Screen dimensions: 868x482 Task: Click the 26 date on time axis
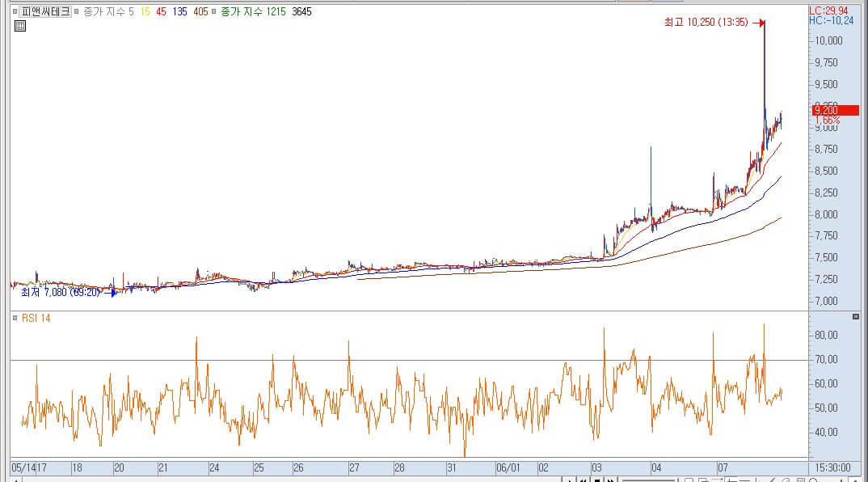pyautogui.click(x=298, y=468)
